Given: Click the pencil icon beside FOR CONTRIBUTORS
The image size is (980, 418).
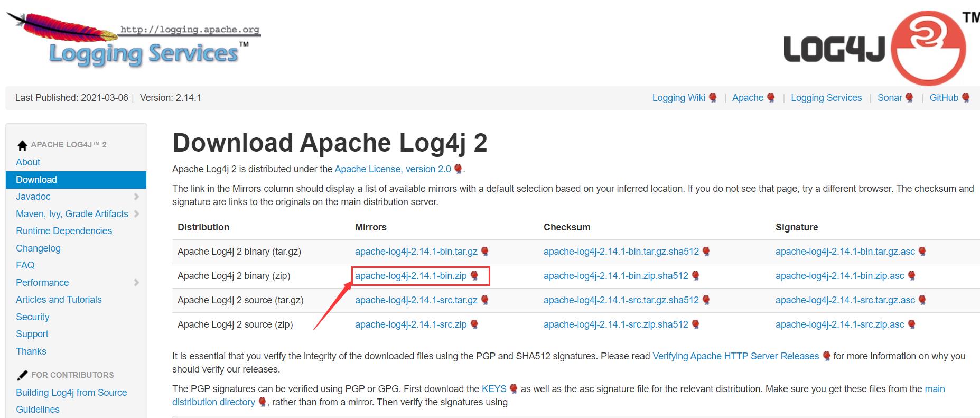Looking at the screenshot, I should [22, 375].
